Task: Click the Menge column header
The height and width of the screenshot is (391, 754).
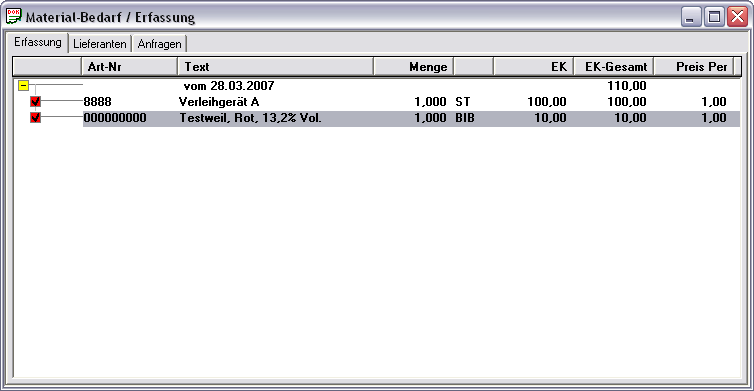Action: pyautogui.click(x=414, y=67)
